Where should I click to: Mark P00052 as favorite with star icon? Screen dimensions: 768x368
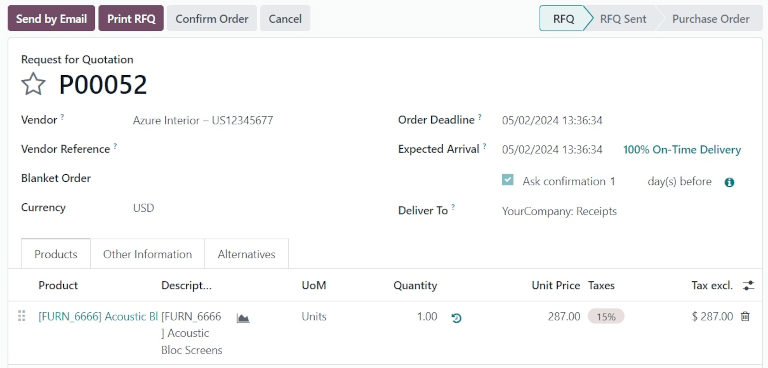click(x=33, y=84)
